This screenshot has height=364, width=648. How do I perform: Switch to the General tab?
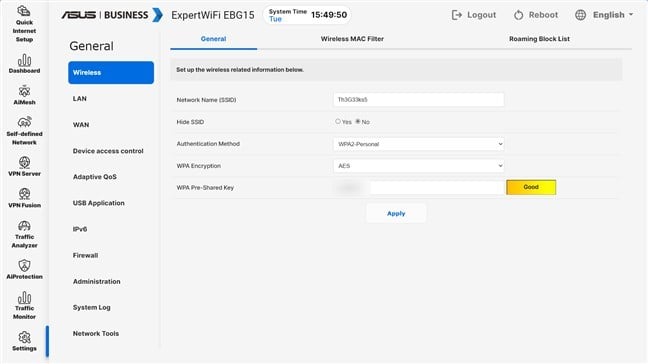click(213, 39)
